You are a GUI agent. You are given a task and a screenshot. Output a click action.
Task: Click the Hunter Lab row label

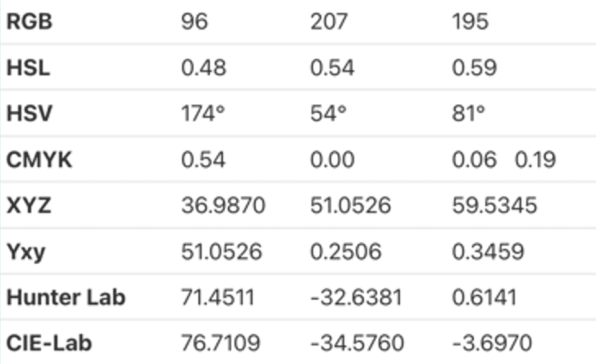[x=66, y=298]
